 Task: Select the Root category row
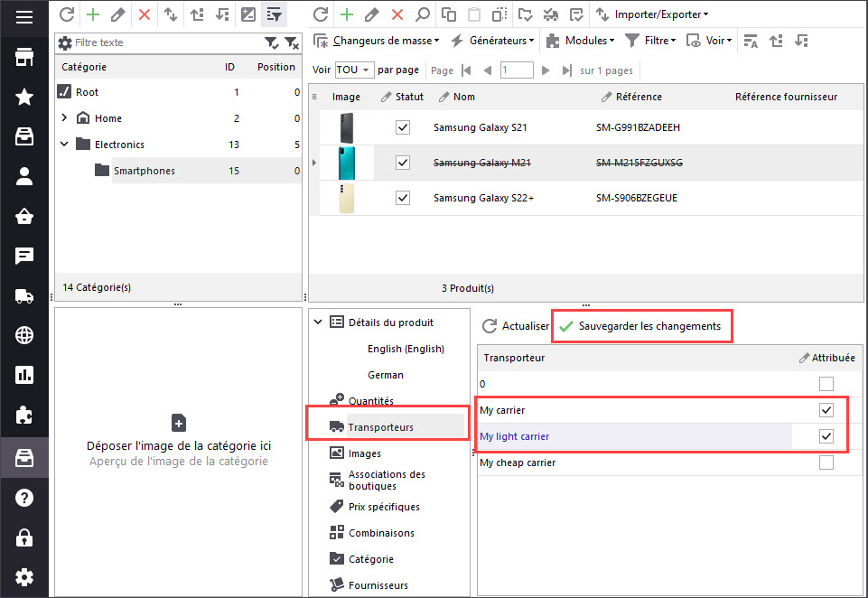[178, 92]
